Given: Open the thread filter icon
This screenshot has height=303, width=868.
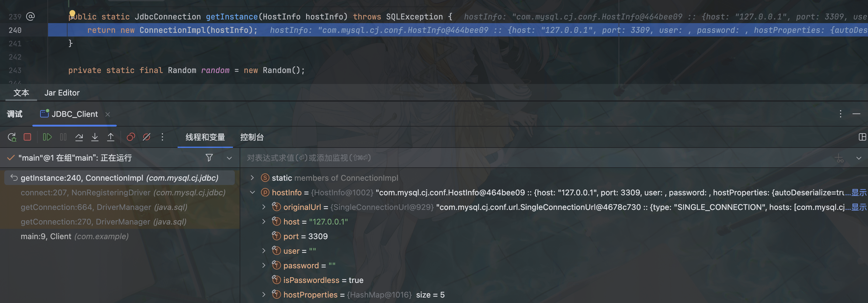Looking at the screenshot, I should pyautogui.click(x=209, y=158).
